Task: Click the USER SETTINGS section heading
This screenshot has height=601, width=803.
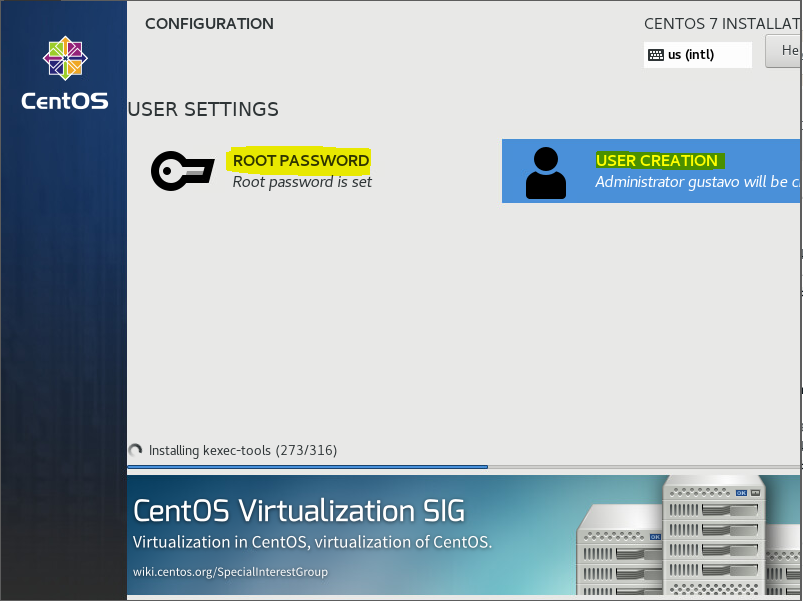Action: tap(203, 109)
